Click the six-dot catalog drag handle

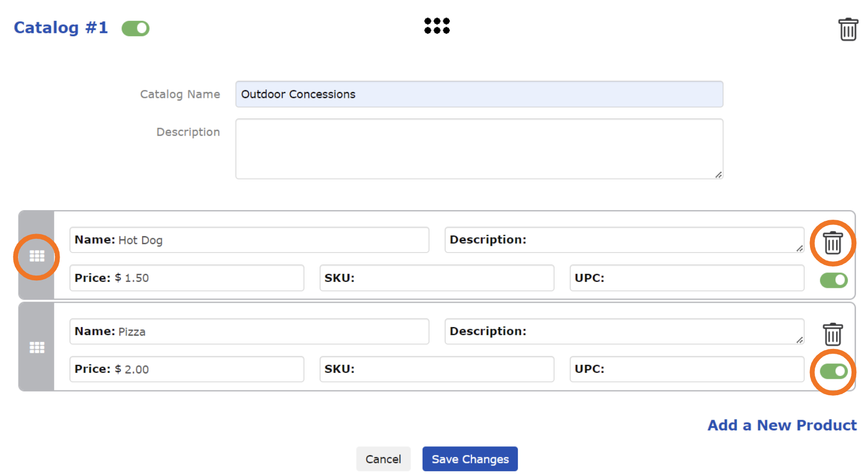click(436, 26)
